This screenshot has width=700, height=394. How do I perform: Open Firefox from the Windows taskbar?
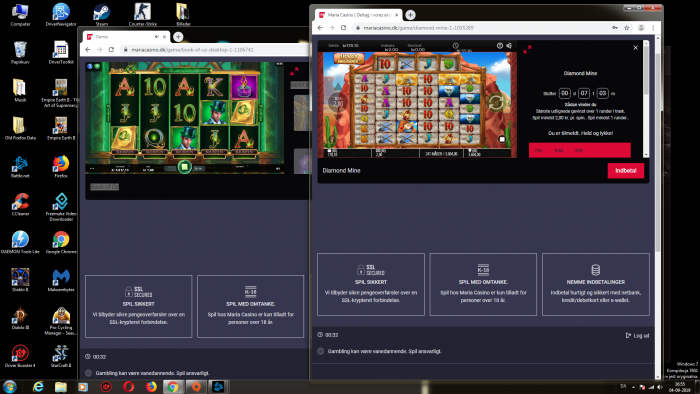coord(151,386)
